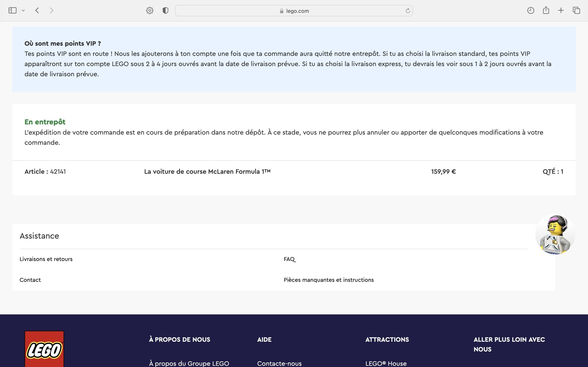Open a new tab with plus icon

coord(561,10)
